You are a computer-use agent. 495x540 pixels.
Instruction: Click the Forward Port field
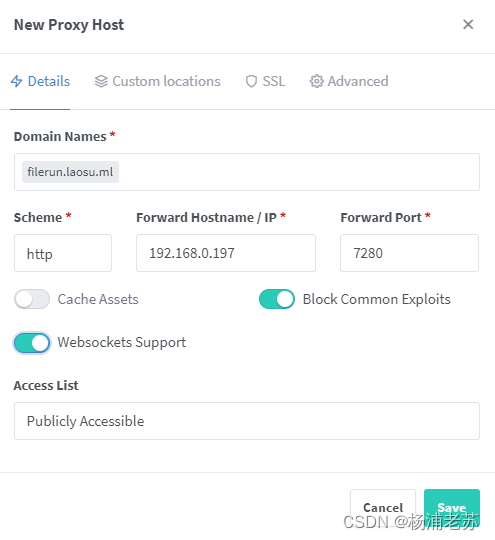(409, 253)
